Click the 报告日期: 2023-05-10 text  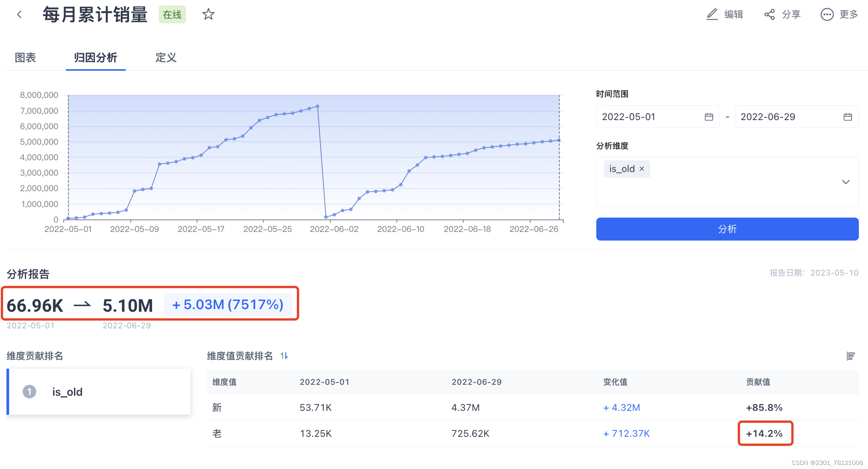tap(814, 273)
